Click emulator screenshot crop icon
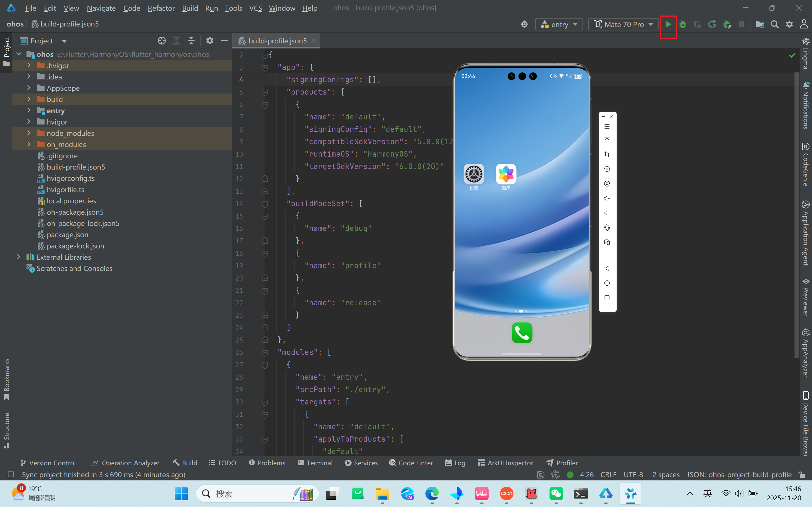 (607, 155)
